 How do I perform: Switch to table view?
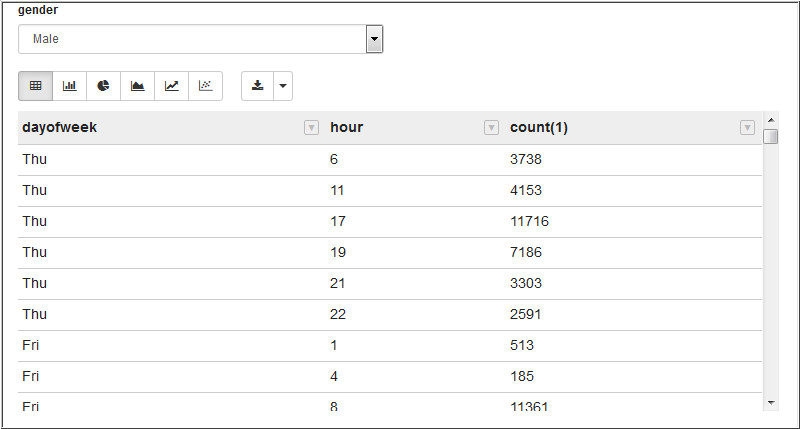point(35,86)
